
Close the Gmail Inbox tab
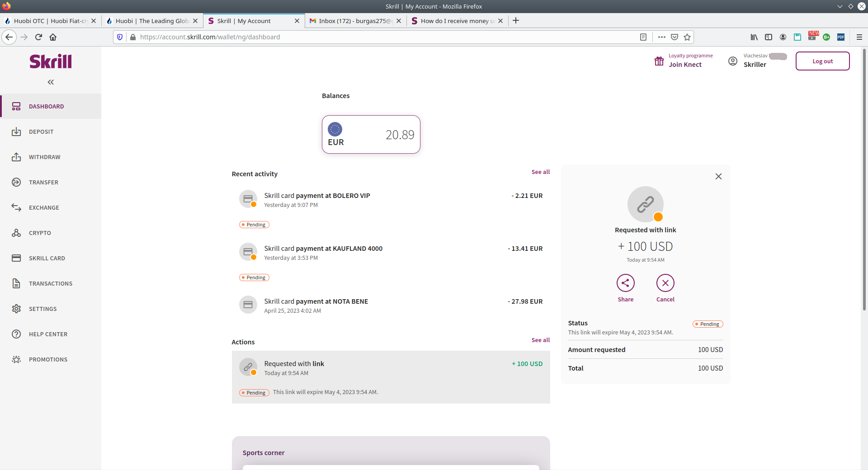pos(399,21)
